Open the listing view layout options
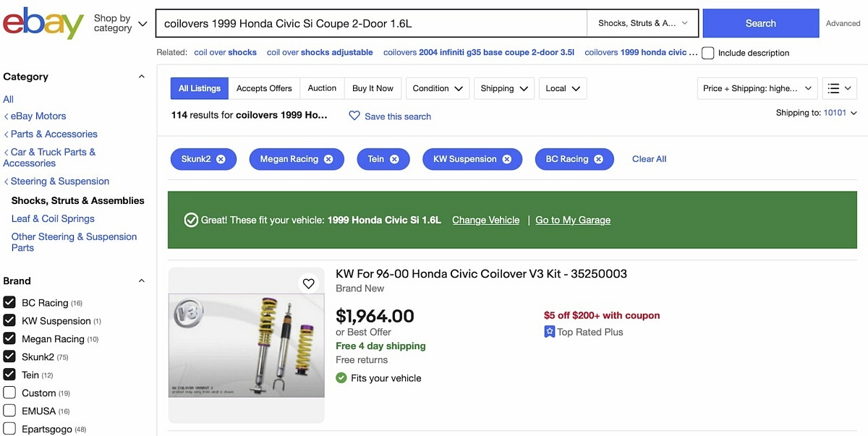The width and height of the screenshot is (868, 436). (839, 87)
